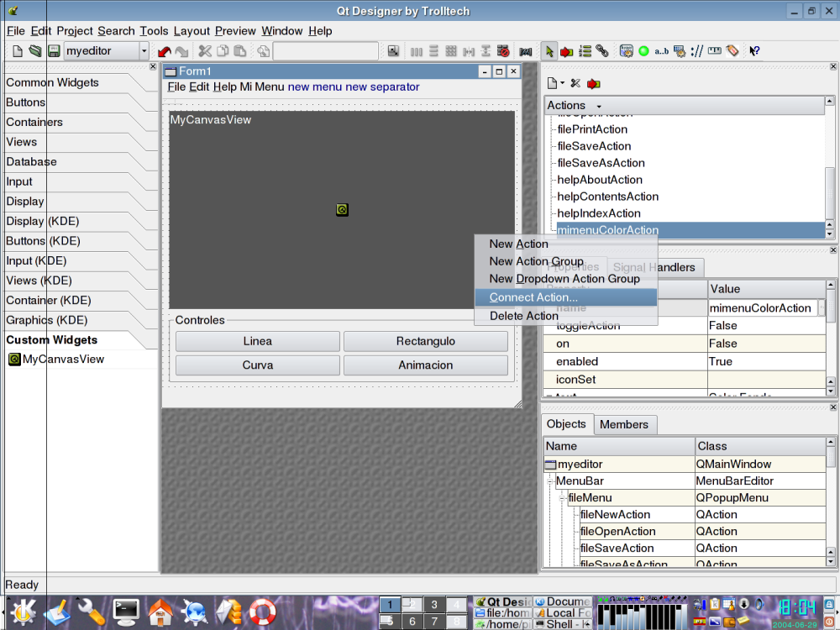This screenshot has width=840, height=630.
Task: Click the Animacion button in Form1
Action: pos(426,365)
